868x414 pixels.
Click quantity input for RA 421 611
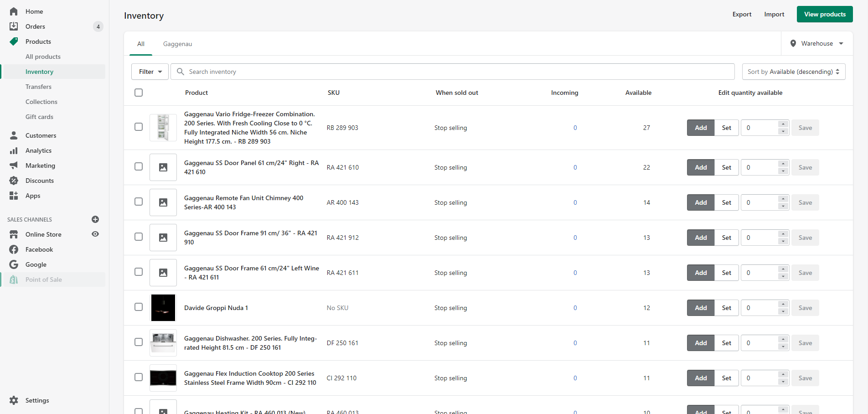(x=760, y=273)
